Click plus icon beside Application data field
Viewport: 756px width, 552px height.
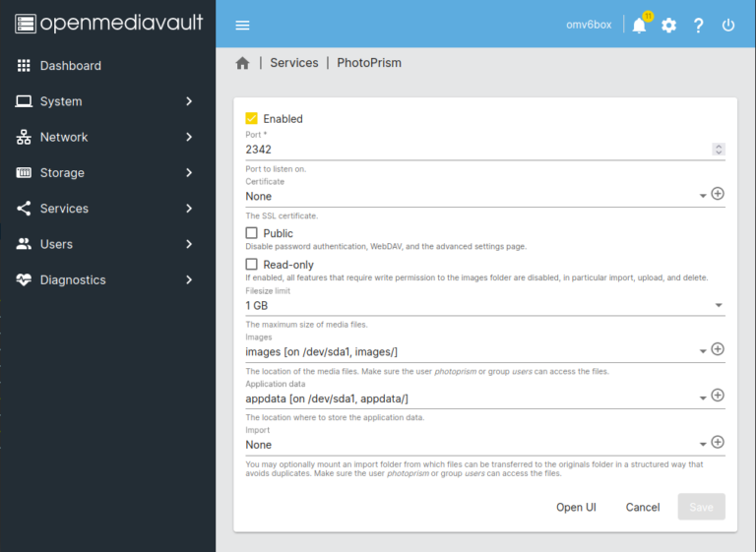tap(718, 396)
